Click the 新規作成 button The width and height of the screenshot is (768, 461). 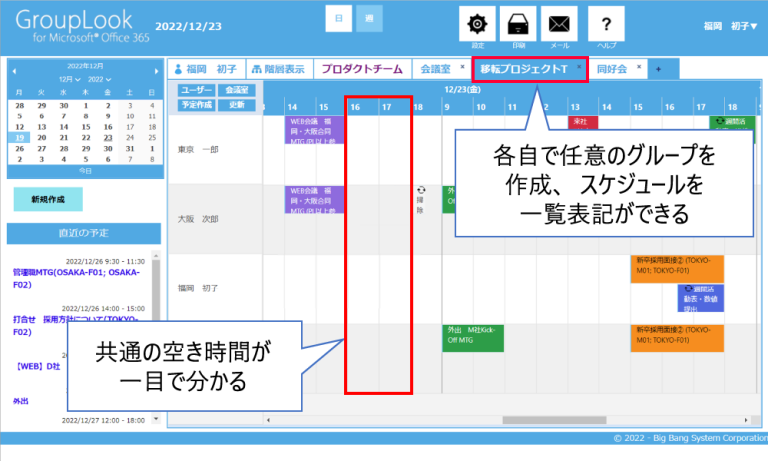48,199
